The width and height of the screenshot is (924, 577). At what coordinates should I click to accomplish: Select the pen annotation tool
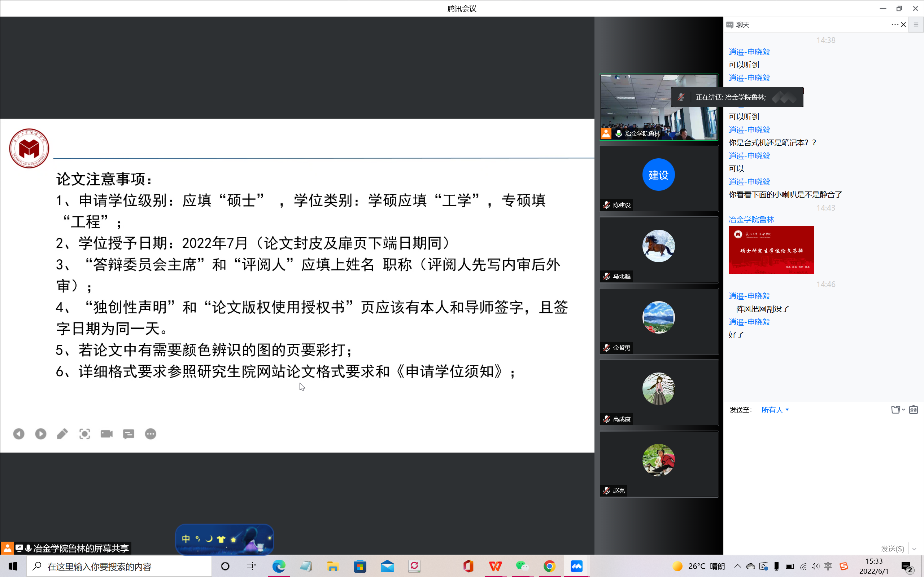point(62,434)
